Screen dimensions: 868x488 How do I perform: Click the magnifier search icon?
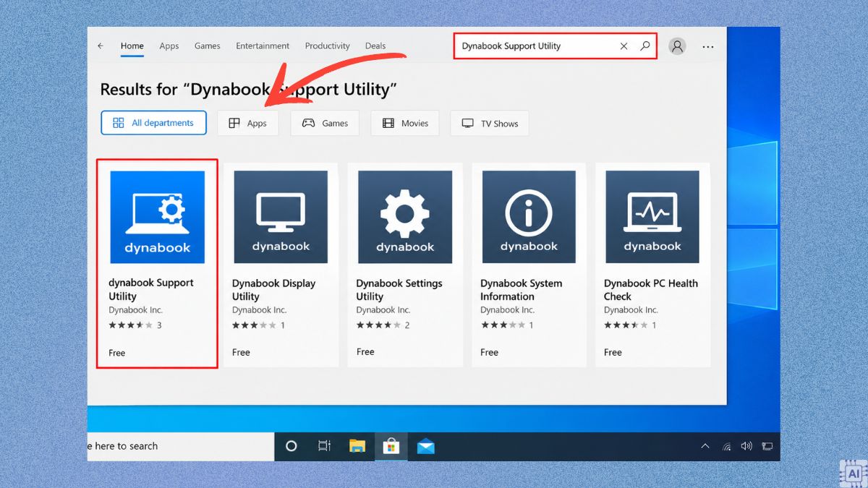(644, 46)
